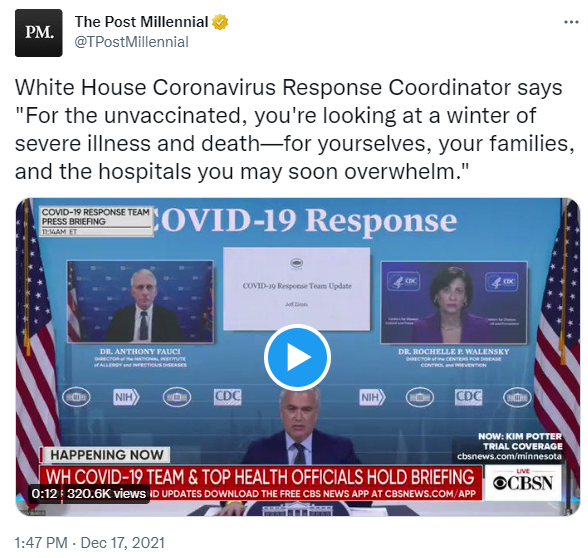
Task: Click the CDC logo beneath Walensky's caption
Action: click(x=468, y=397)
